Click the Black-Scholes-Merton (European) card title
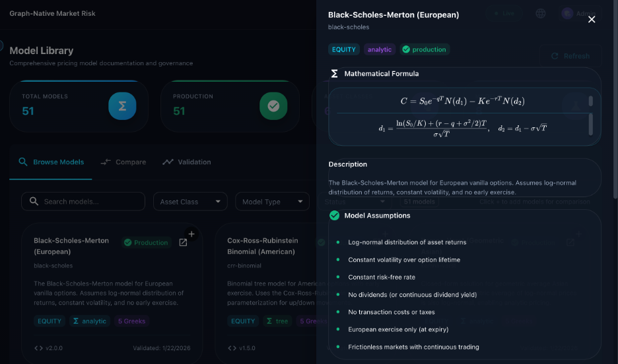The width and height of the screenshot is (618, 364). point(71,246)
